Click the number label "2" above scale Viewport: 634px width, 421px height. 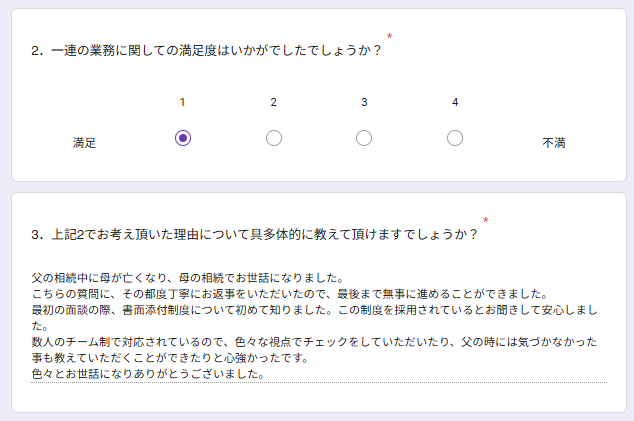(274, 102)
